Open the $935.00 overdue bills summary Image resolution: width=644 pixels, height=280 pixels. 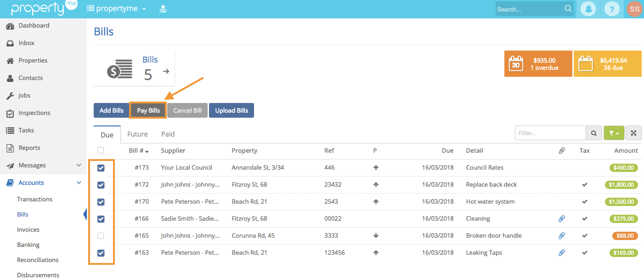[x=538, y=63]
